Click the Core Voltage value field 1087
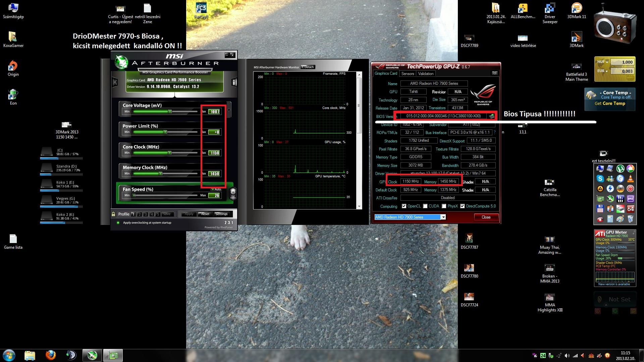Image resolution: width=644 pixels, height=362 pixels. [x=214, y=112]
